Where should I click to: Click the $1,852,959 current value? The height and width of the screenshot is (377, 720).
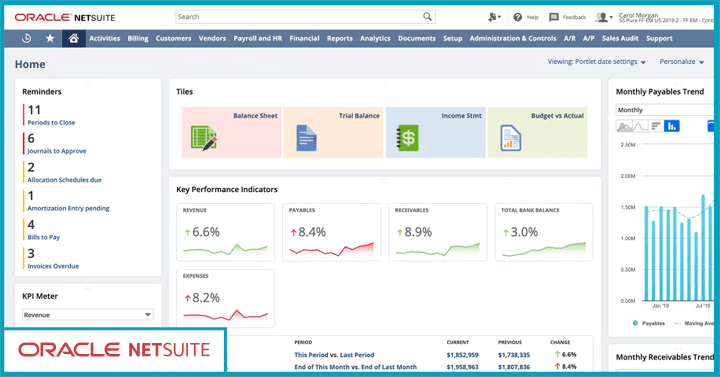(x=462, y=355)
